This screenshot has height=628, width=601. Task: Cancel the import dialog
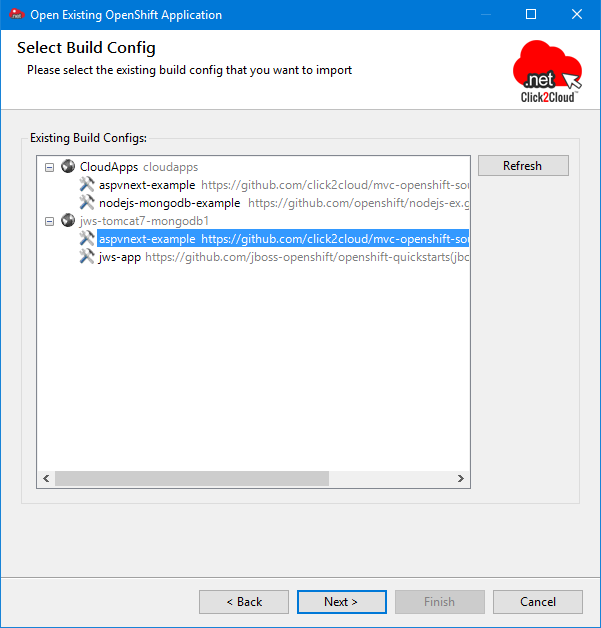[537, 601]
